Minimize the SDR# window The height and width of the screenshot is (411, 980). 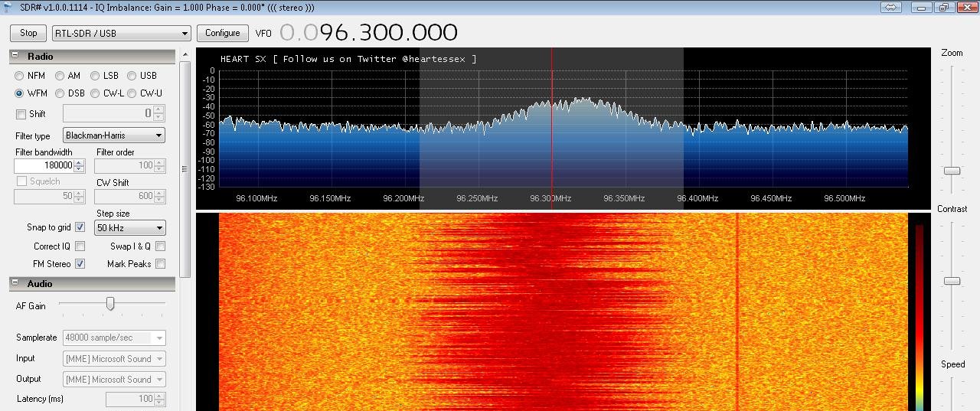[x=923, y=7]
